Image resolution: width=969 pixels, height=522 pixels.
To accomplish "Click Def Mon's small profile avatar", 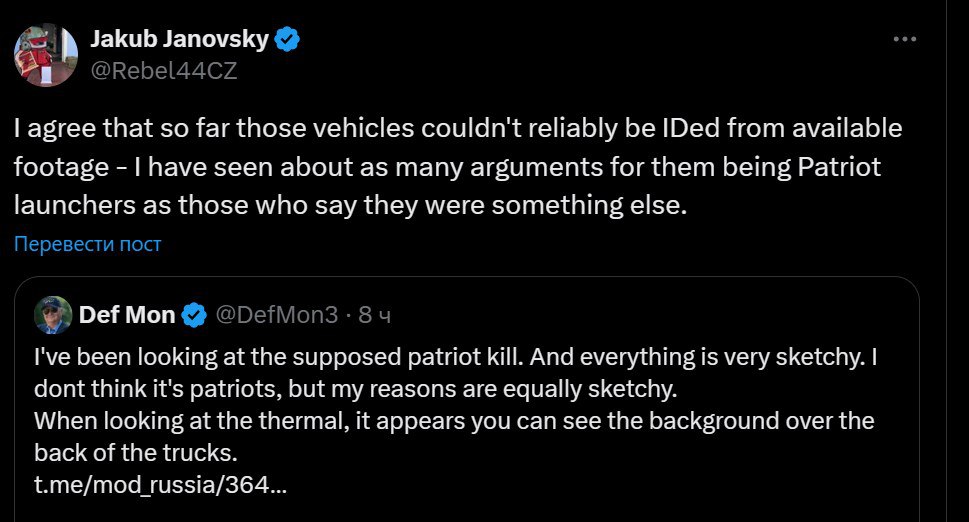I will pyautogui.click(x=52, y=314).
